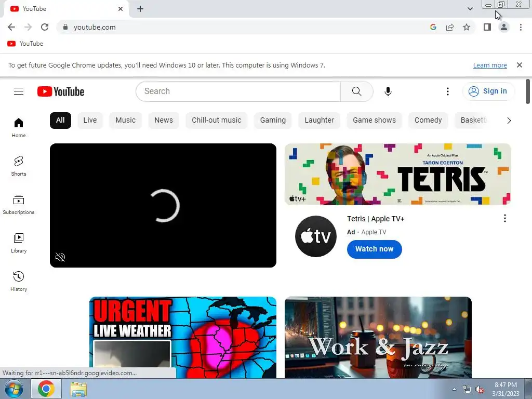Viewport: 532px width, 399px height.
Task: Toggle Chrome side panel
Action: pos(487,27)
